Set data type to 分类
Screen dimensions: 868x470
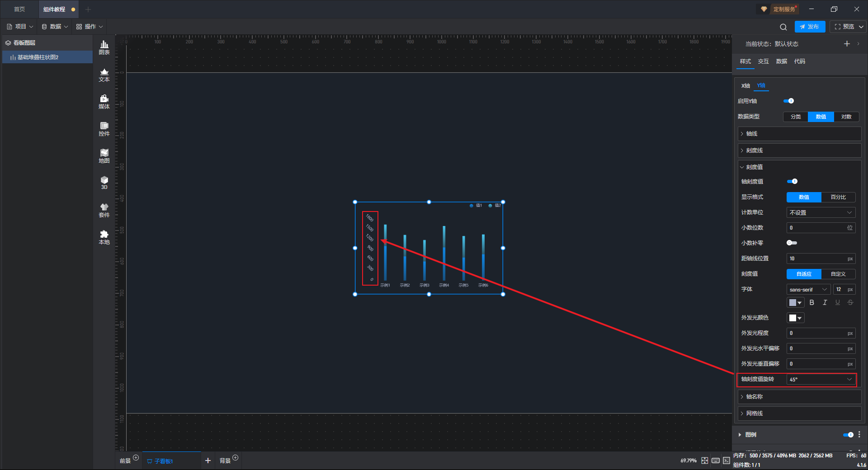796,117
